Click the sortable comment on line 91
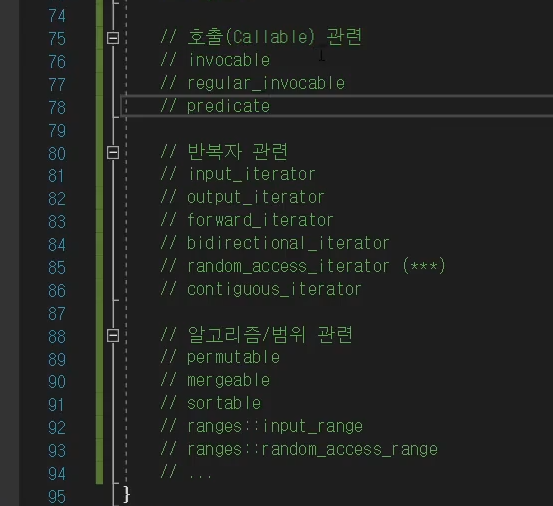Viewport: 553px width, 506px height. 224,403
